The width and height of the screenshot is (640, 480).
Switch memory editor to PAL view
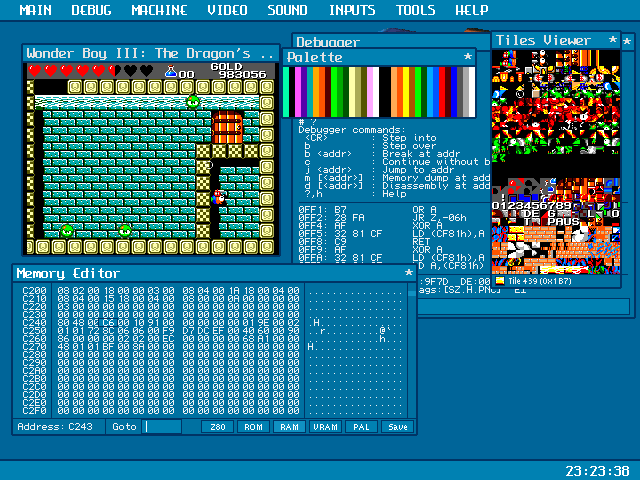coord(361,427)
